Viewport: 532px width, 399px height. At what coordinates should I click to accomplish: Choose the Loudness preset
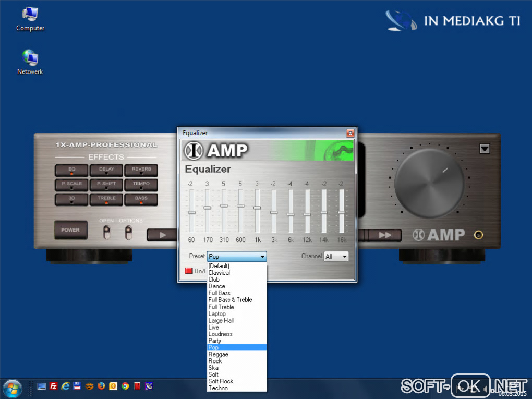point(237,334)
